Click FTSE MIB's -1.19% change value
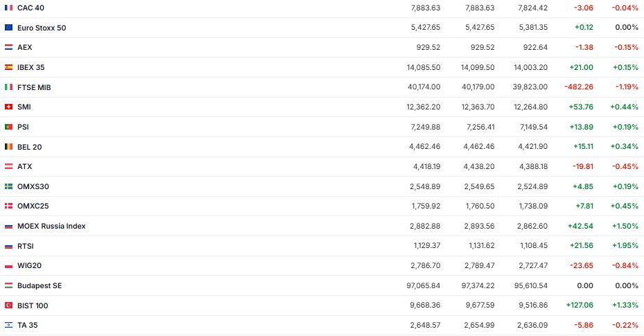Image resolution: width=644 pixels, height=336 pixels. click(x=625, y=87)
